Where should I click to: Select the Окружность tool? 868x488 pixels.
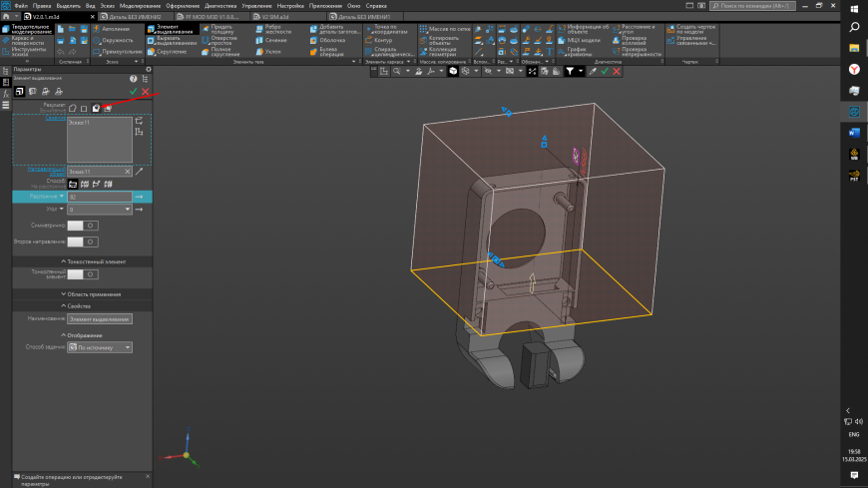coord(114,41)
